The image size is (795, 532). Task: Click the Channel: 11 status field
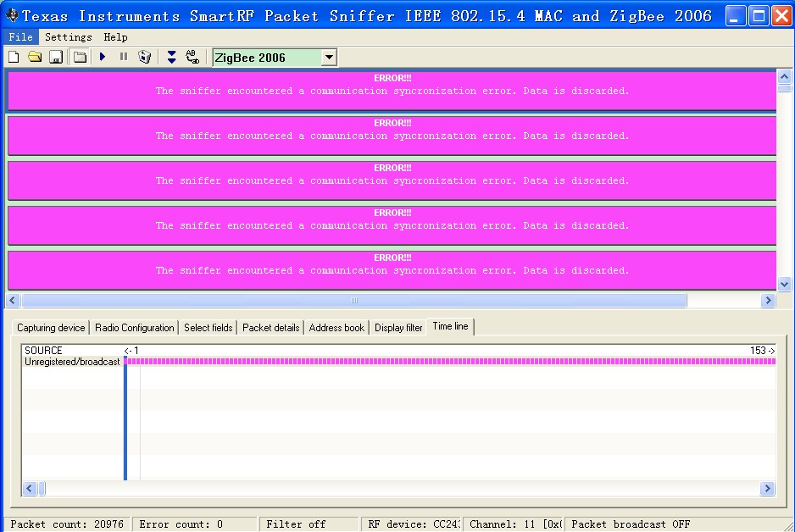coord(513,524)
